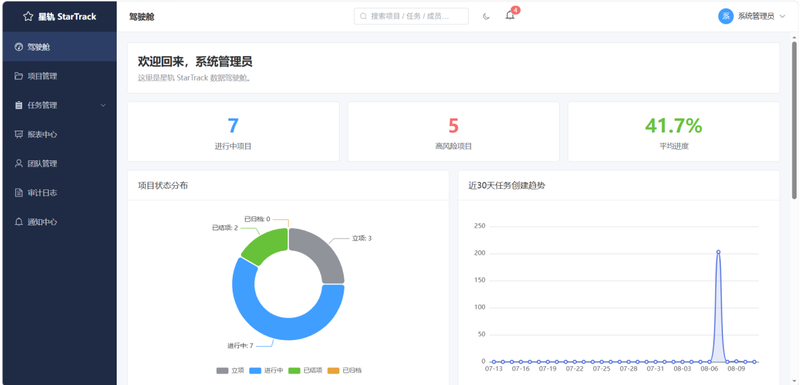Image resolution: width=800 pixels, height=385 pixels.
Task: Click the chart board icon for 报表中心
Action: click(x=19, y=135)
